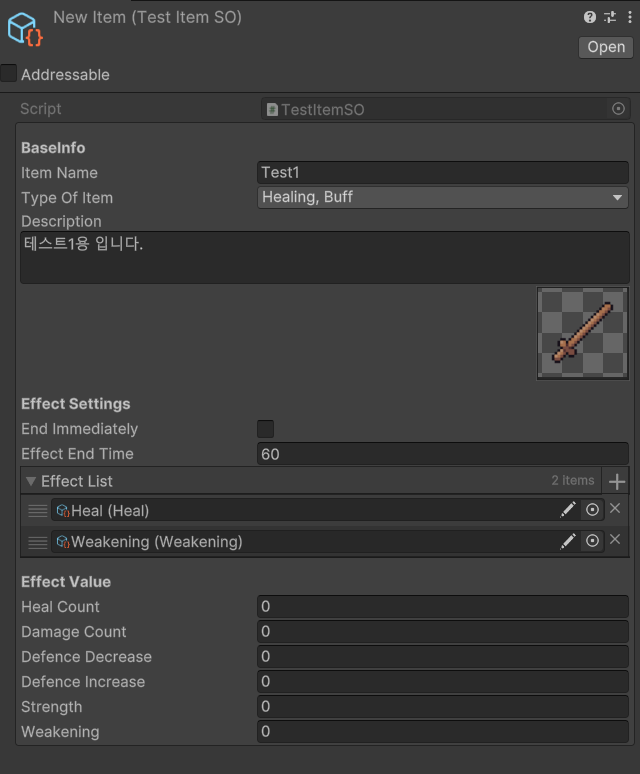Edit the Defence Decrease value
640x774 pixels.
(x=443, y=657)
